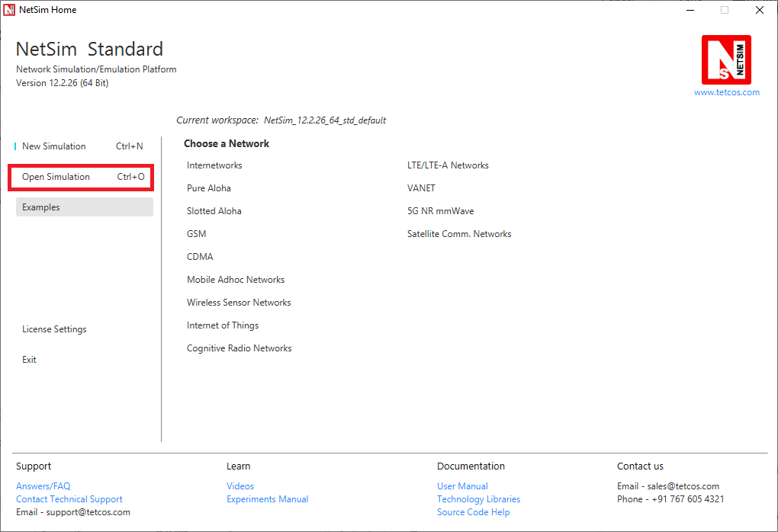Choose Internetworks network type
This screenshot has height=532, width=778.
click(x=214, y=165)
